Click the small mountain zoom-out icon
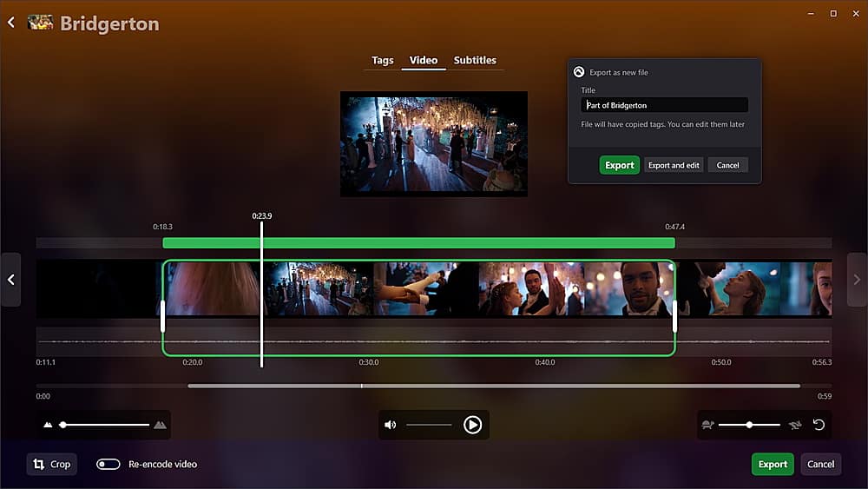The width and height of the screenshot is (868, 489). [x=48, y=425]
